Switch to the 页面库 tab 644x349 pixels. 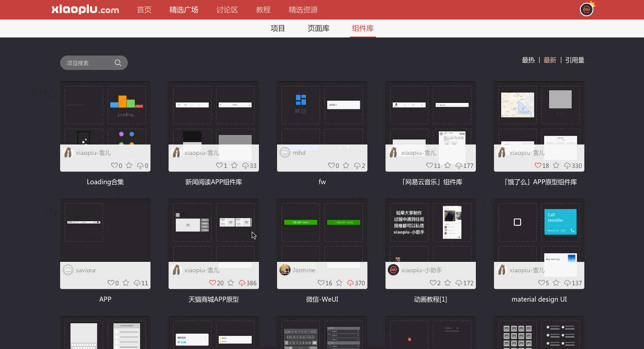(x=319, y=28)
